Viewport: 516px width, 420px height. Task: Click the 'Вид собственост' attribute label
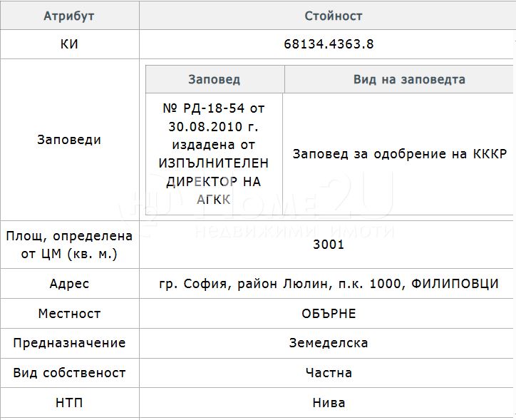pyautogui.click(x=69, y=373)
